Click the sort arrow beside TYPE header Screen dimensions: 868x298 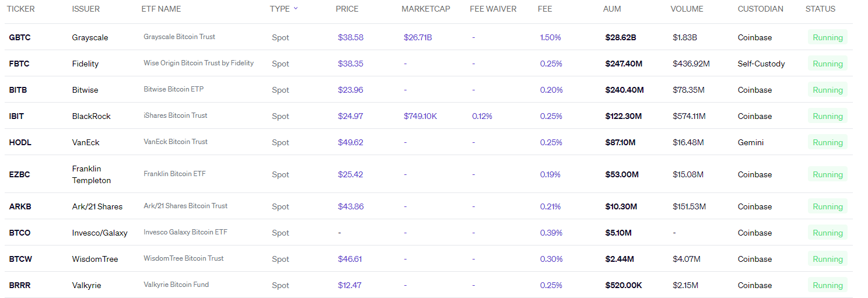pyautogui.click(x=296, y=9)
